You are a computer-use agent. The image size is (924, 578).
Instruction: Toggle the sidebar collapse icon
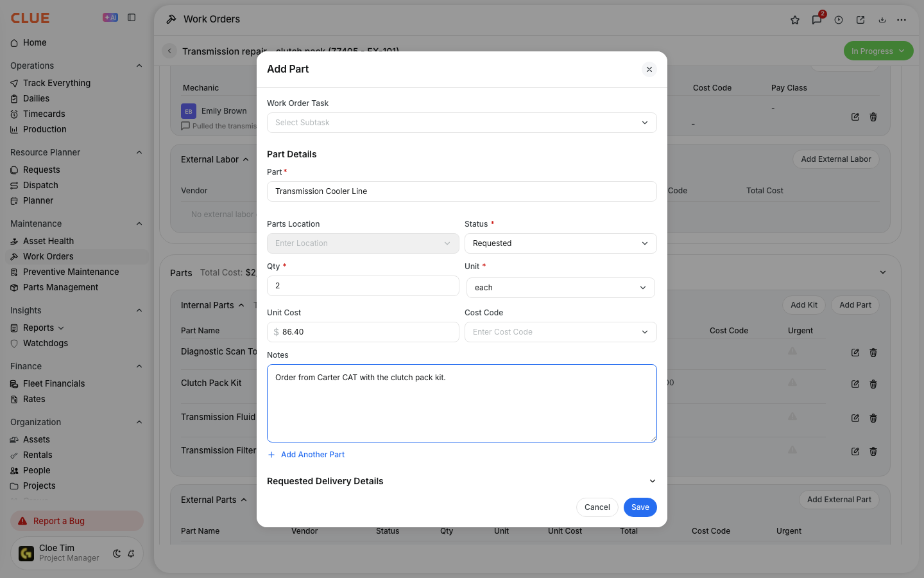coord(132,18)
